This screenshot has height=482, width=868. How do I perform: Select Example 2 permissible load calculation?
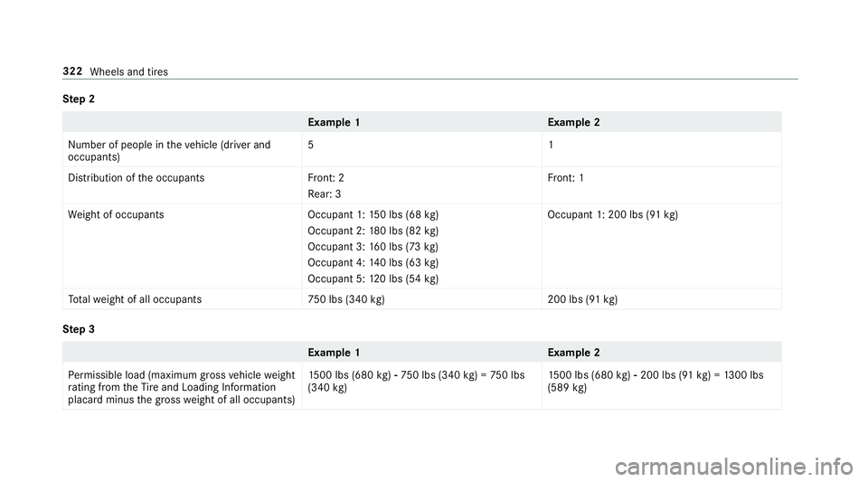coord(656,382)
